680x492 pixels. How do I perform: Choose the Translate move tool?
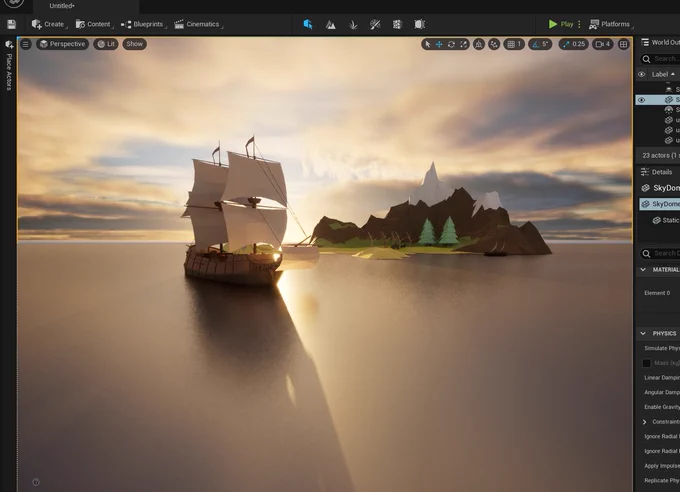439,44
